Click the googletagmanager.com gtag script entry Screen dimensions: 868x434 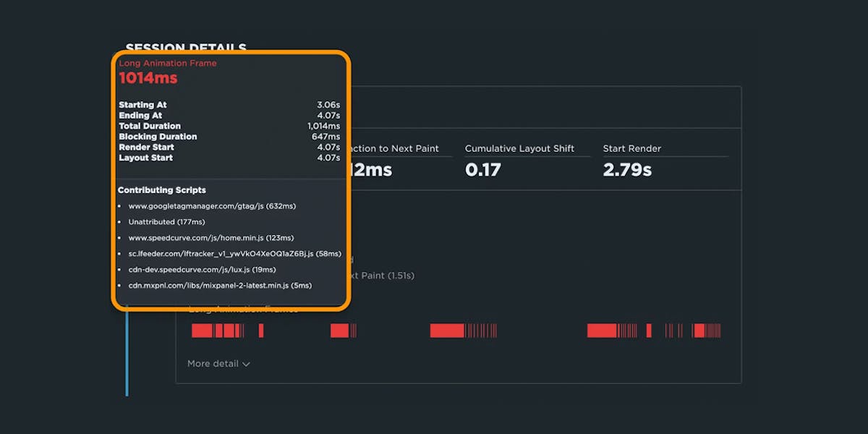pos(212,206)
